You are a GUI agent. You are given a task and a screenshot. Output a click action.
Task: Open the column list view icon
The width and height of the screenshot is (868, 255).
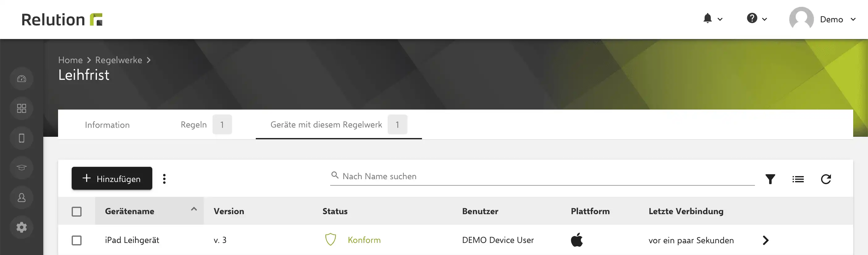pyautogui.click(x=798, y=179)
